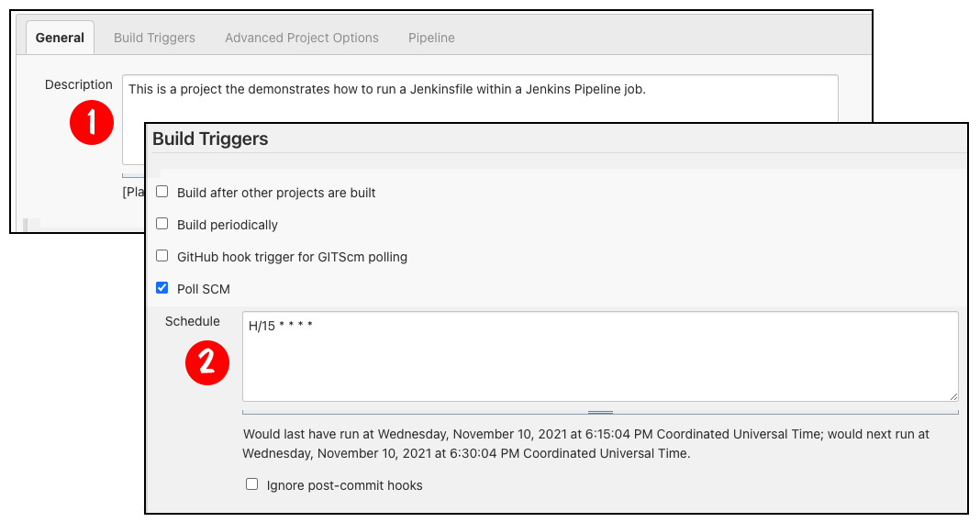
Task: Click the Schedule box horizontal resize handle
Action: (600, 412)
